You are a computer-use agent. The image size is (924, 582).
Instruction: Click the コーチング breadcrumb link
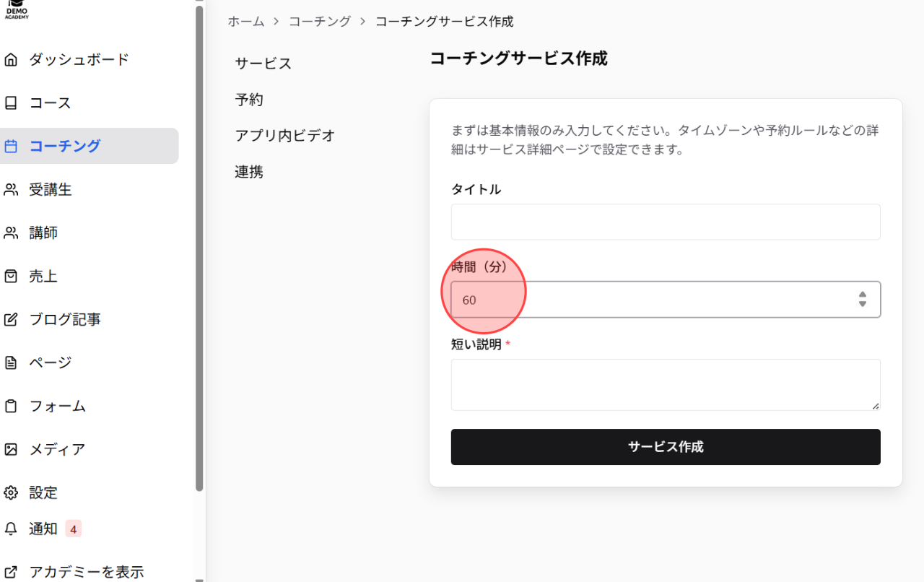pos(320,22)
